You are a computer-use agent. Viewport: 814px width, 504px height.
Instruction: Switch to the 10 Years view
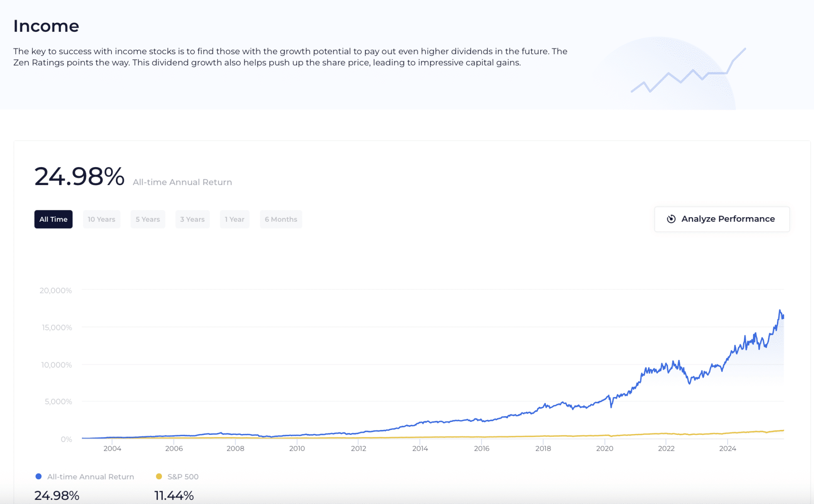click(101, 219)
